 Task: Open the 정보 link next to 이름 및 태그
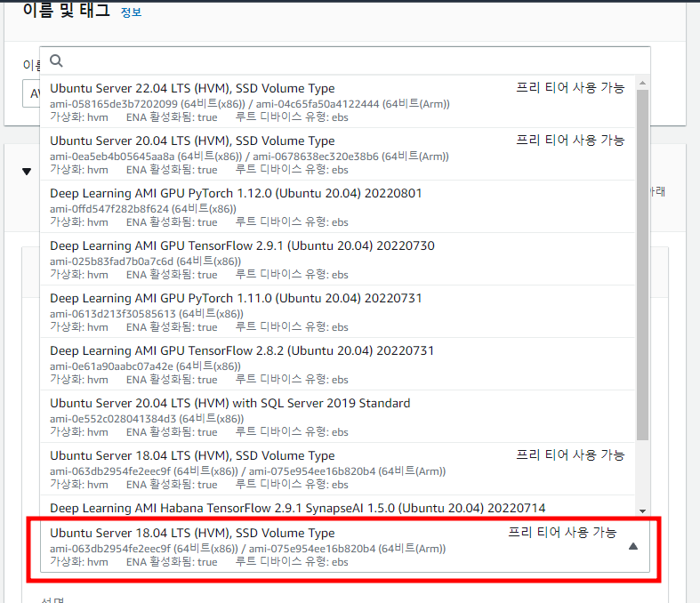(x=131, y=12)
